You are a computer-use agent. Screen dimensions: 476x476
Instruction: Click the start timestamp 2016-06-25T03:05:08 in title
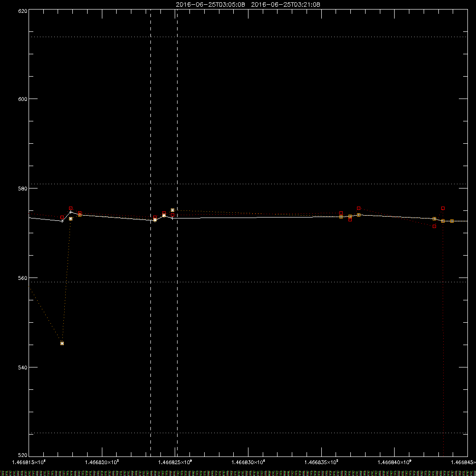point(210,5)
